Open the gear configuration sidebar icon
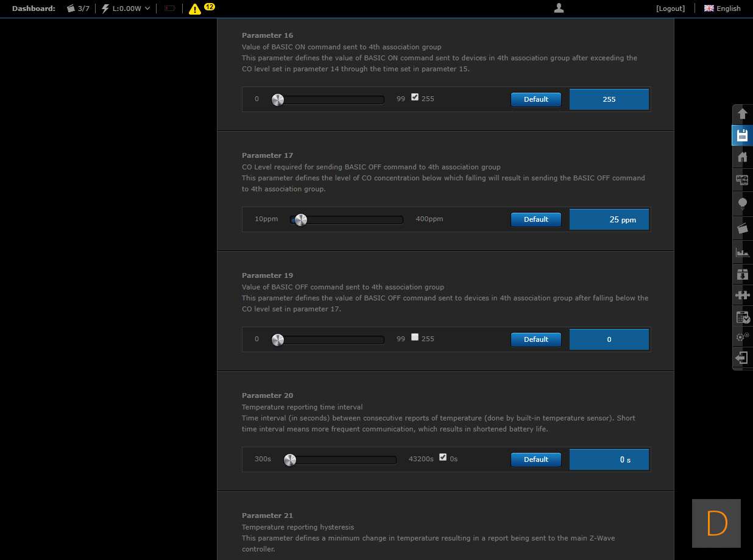 point(742,336)
